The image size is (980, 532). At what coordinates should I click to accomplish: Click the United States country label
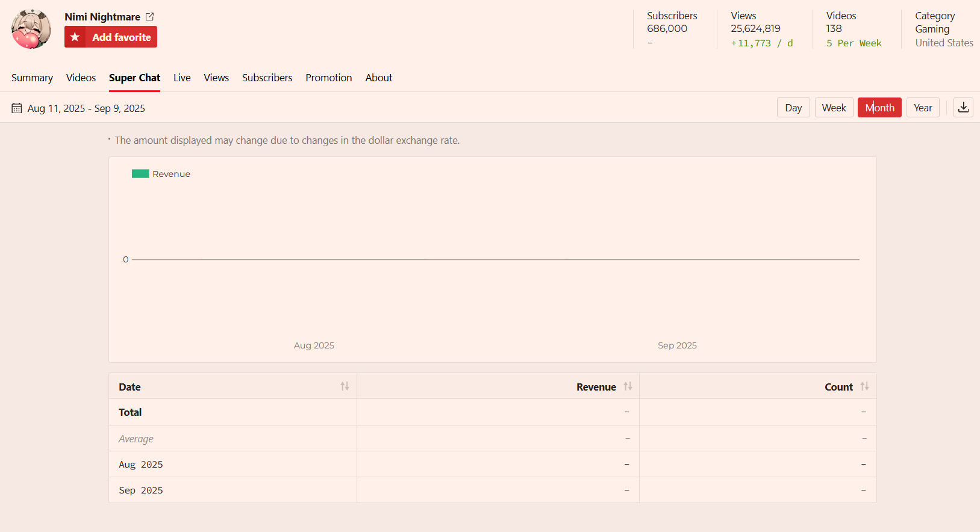point(944,43)
